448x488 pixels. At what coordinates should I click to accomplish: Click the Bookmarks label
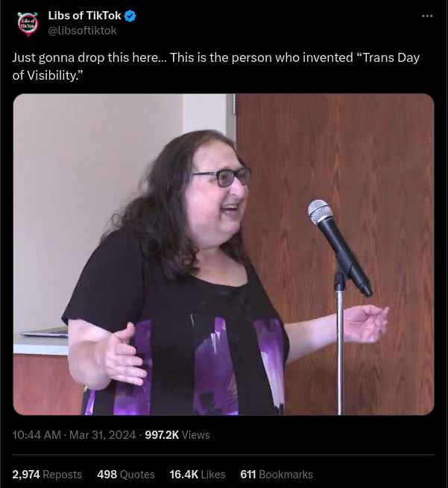pos(285,475)
